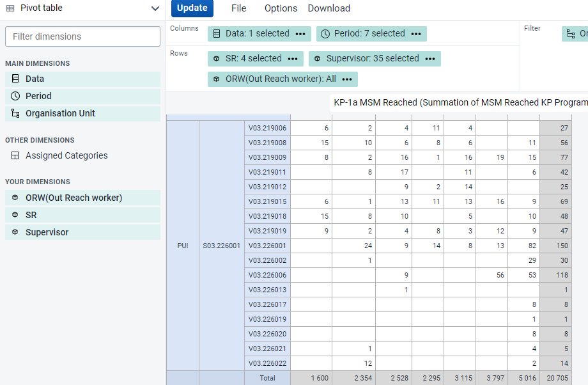Open the File menu
This screenshot has width=588, height=385.
(238, 8)
